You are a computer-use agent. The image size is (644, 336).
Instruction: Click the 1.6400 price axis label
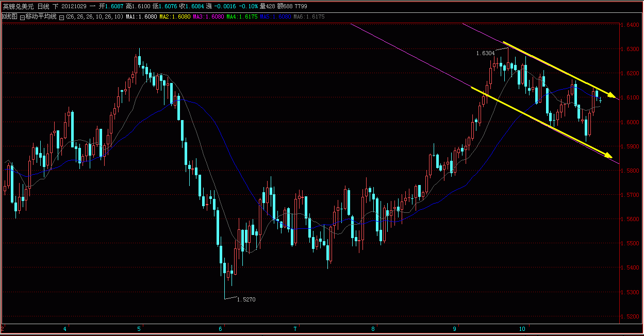coord(630,25)
